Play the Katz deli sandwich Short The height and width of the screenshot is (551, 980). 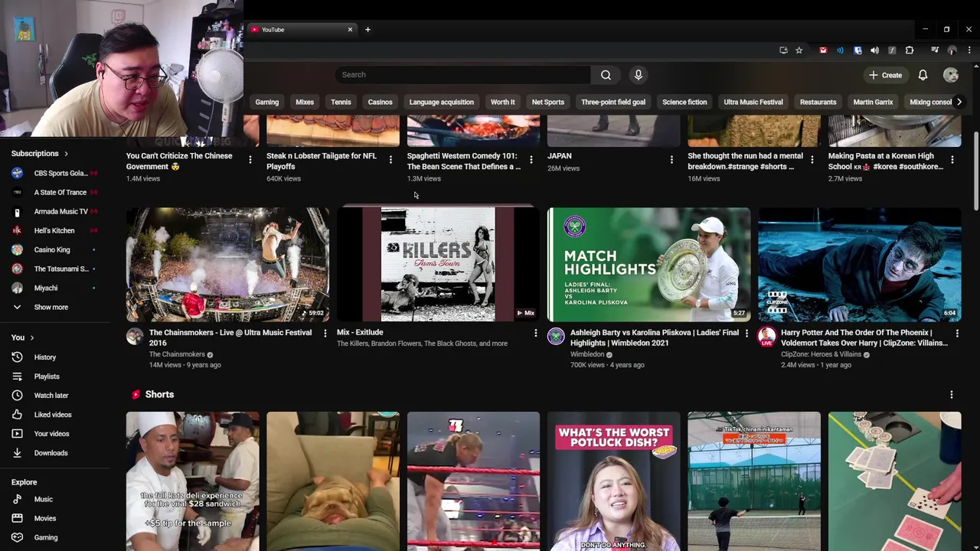point(192,481)
